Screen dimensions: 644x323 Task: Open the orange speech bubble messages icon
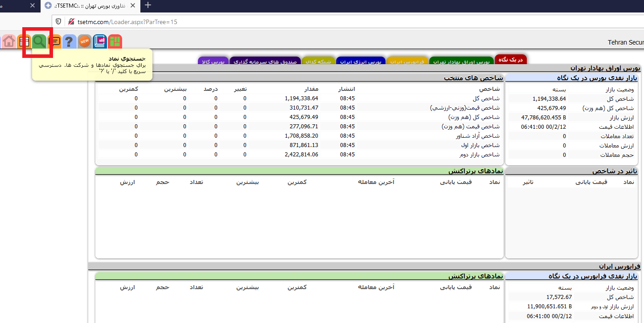point(54,41)
